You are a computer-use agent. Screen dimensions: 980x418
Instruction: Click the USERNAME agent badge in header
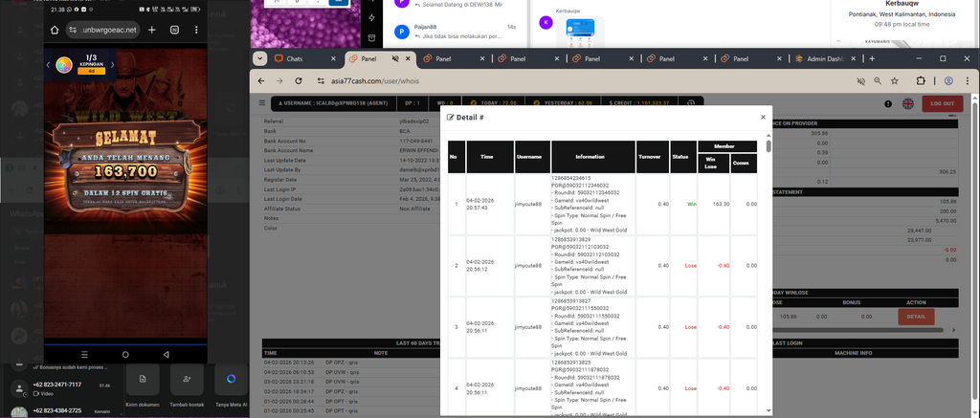[x=334, y=103]
